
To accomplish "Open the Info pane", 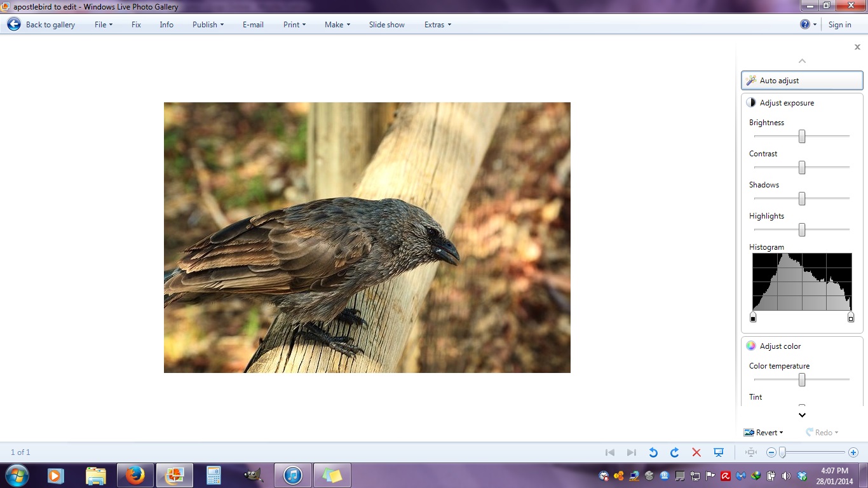I will point(166,25).
